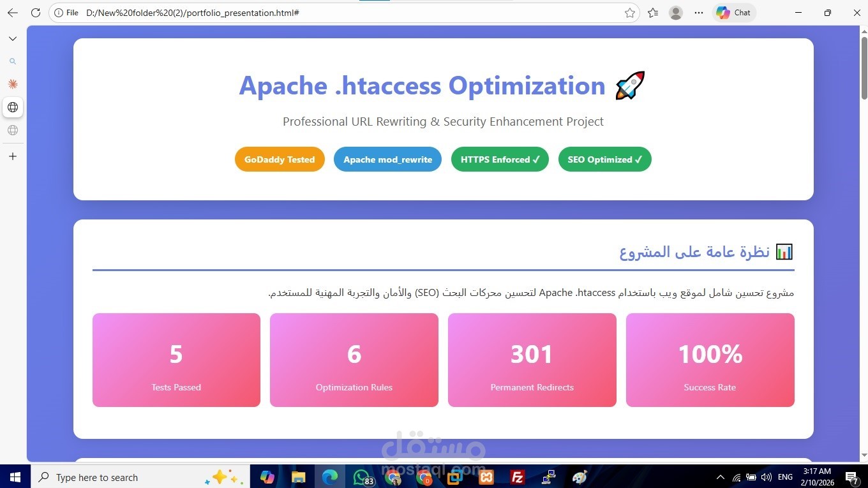
Task: Collapse vertical tabs chevron in sidebar
Action: [x=13, y=39]
